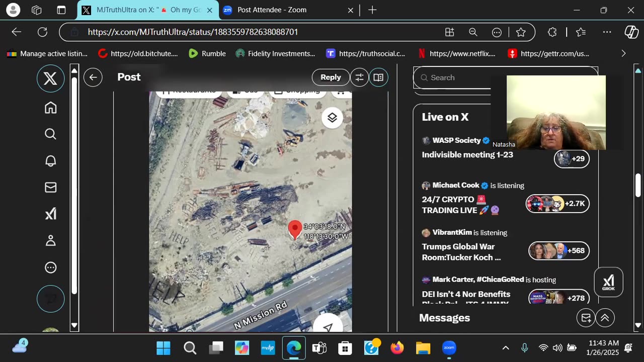Viewport: 644px width, 362px height.
Task: Open gettr.com bookmark
Action: 548,53
